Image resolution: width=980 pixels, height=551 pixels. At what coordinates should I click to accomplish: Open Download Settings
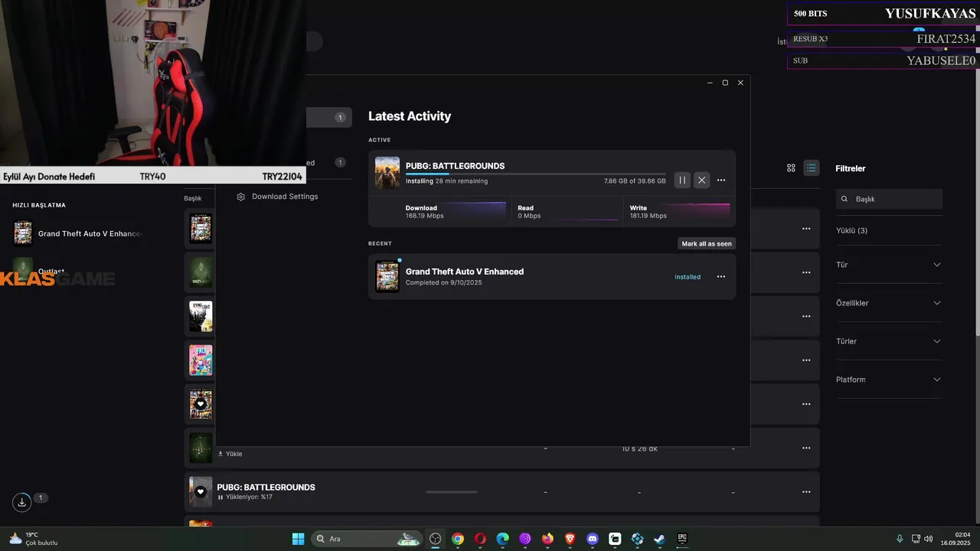click(277, 197)
